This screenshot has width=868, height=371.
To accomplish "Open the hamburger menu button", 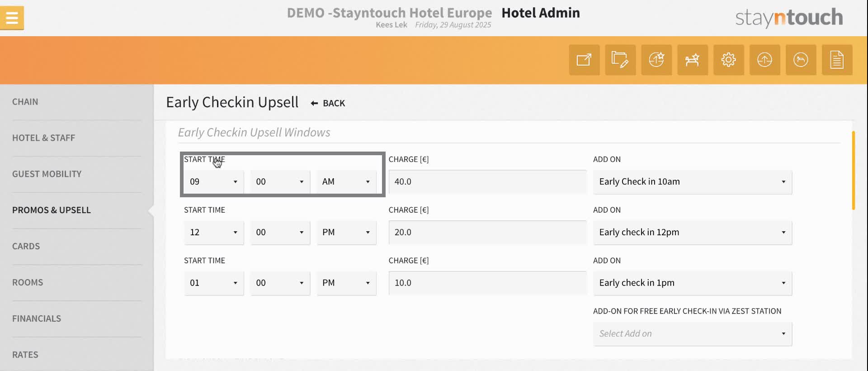I will point(12,18).
